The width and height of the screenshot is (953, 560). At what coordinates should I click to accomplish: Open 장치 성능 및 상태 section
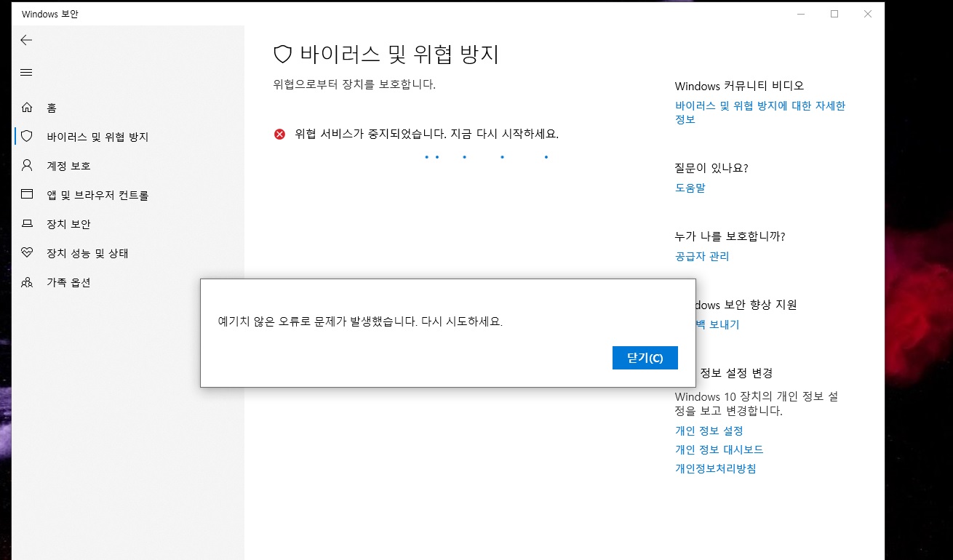pyautogui.click(x=87, y=253)
